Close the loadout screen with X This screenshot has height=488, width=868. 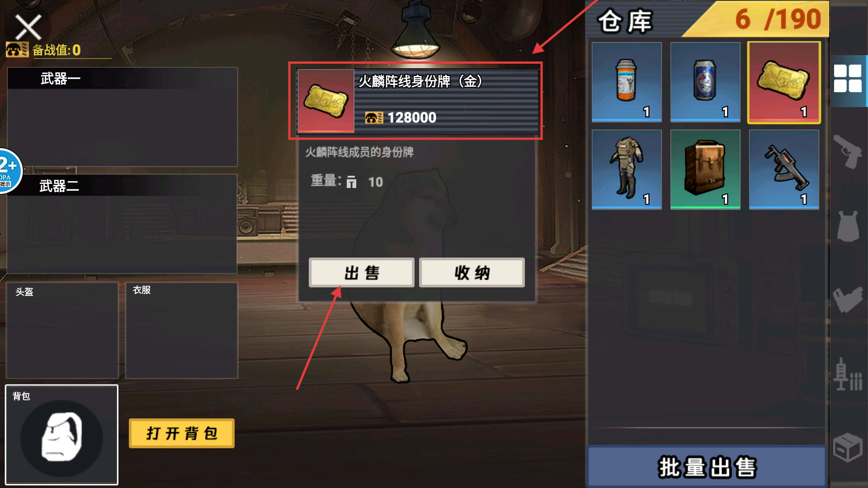[x=28, y=27]
